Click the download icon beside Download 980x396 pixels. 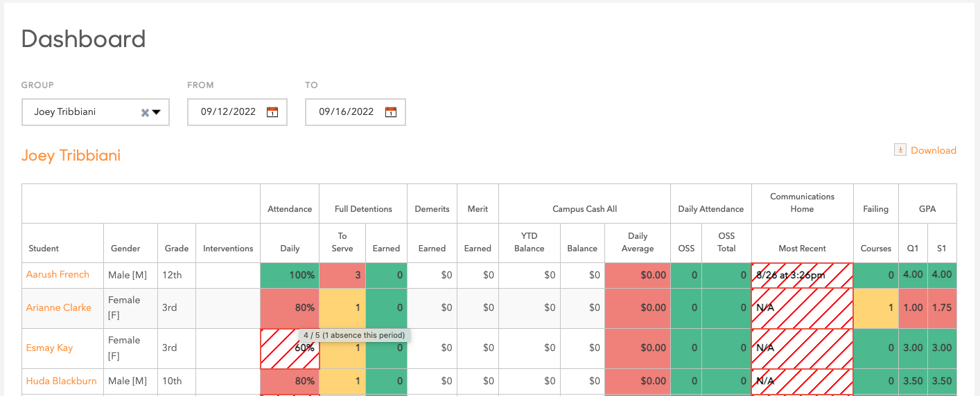pyautogui.click(x=900, y=150)
